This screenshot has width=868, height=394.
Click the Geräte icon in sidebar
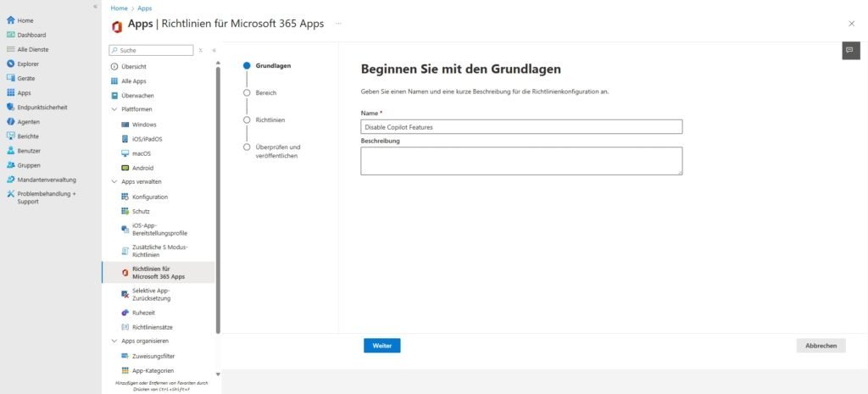(11, 79)
